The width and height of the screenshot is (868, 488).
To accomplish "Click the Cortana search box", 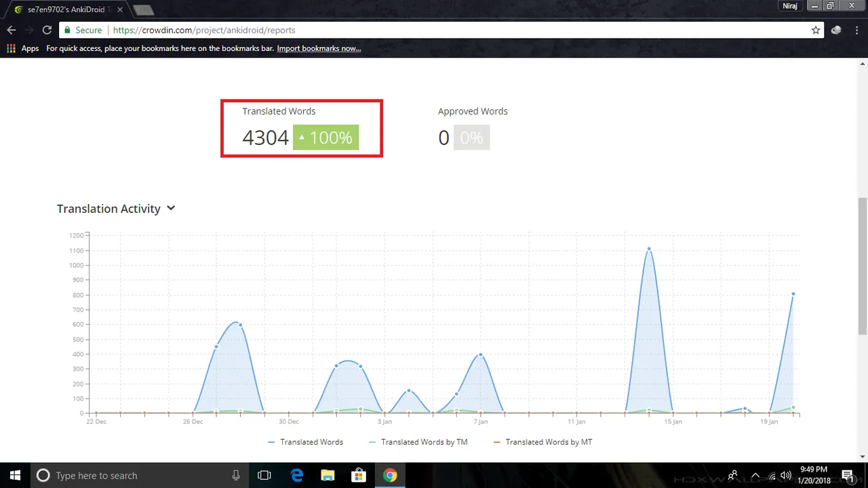I will click(x=139, y=475).
